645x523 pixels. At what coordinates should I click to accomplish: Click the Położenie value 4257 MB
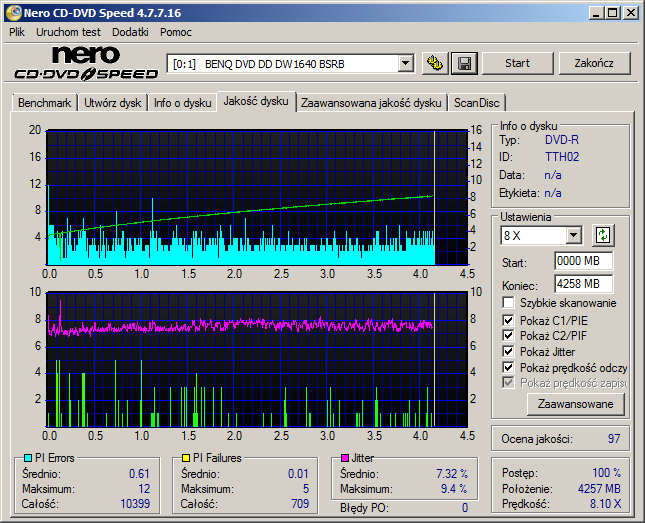point(599,488)
